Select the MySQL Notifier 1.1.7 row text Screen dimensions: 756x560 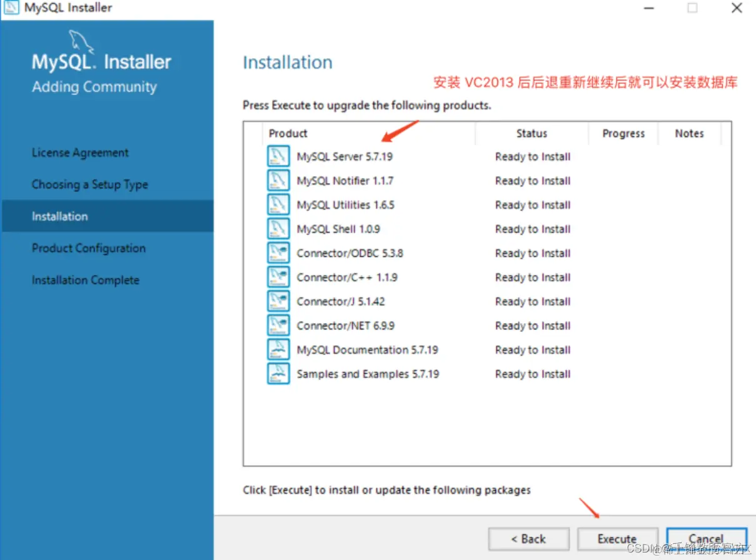tap(345, 181)
